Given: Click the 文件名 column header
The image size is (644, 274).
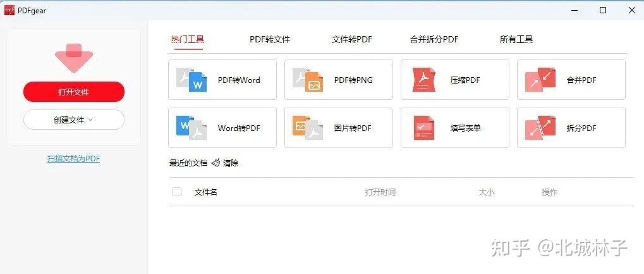Looking at the screenshot, I should [206, 192].
